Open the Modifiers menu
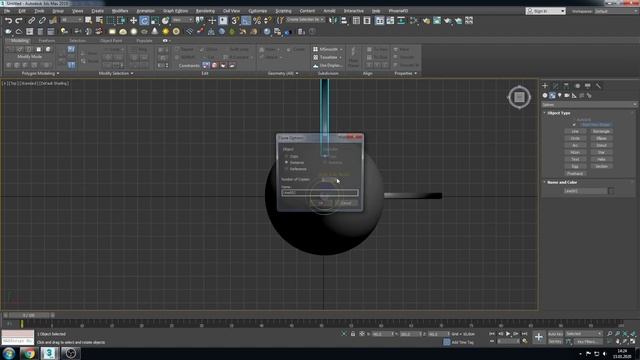 coord(120,11)
